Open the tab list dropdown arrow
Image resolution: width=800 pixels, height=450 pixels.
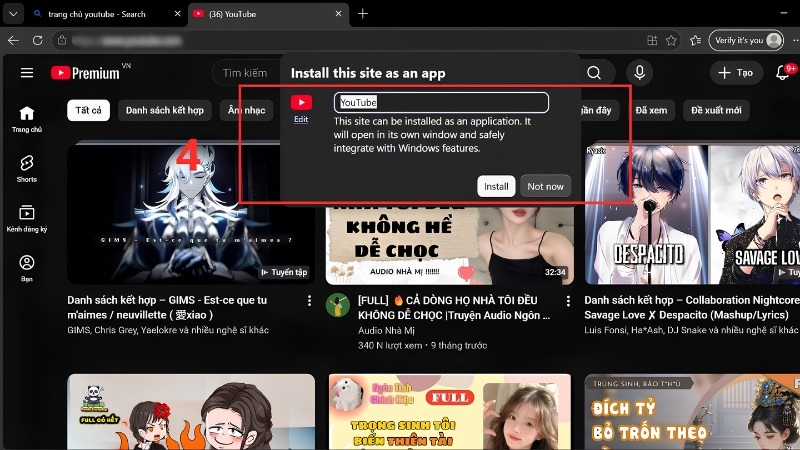tap(13, 14)
